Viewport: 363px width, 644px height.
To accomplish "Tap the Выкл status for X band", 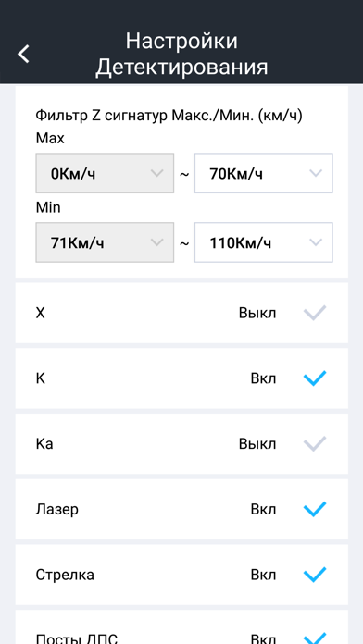I will coord(257,313).
